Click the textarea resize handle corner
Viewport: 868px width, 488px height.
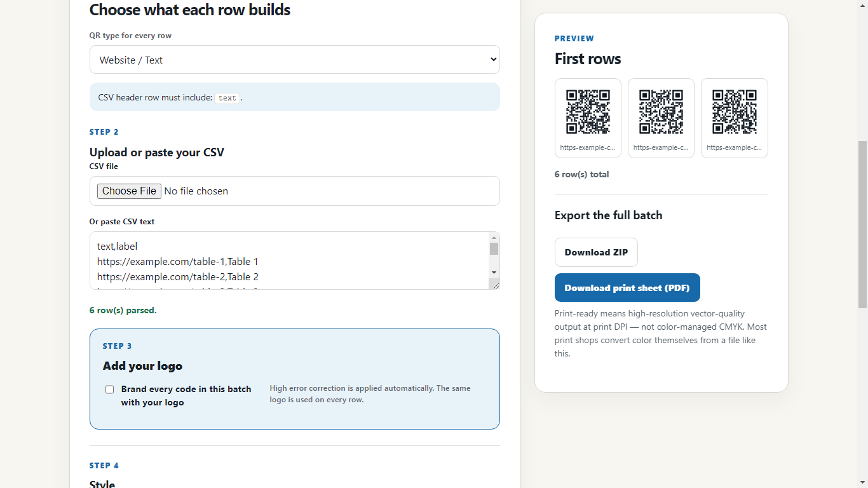[495, 285]
